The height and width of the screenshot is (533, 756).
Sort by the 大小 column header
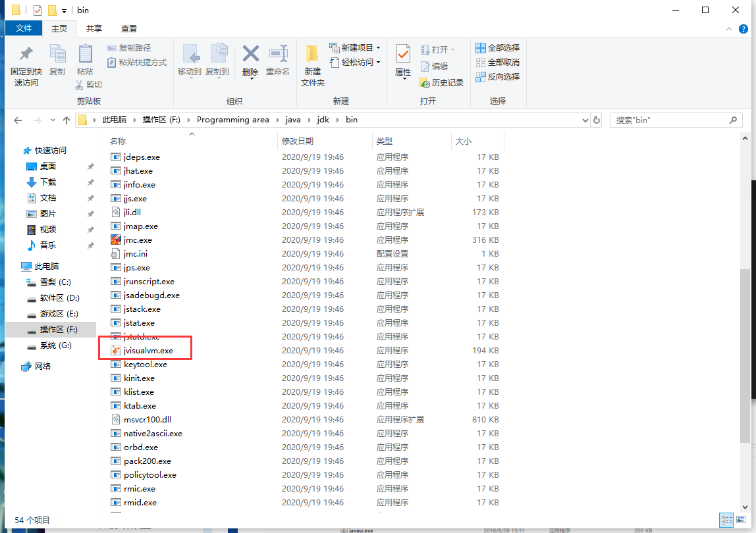(x=464, y=141)
